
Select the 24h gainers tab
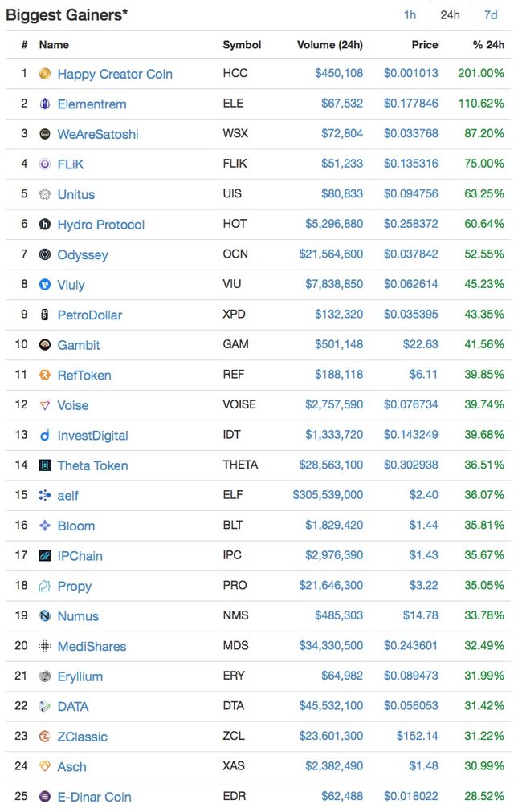coord(450,15)
